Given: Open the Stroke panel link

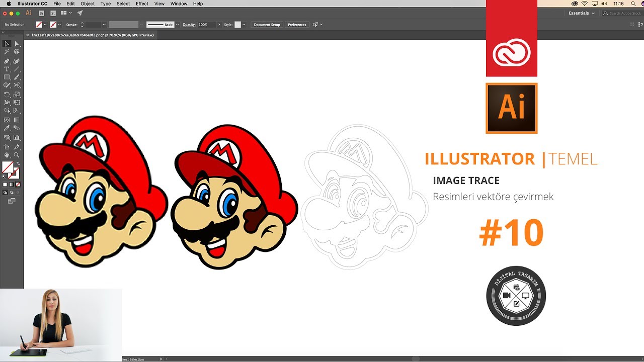Looking at the screenshot, I should click(71, 25).
